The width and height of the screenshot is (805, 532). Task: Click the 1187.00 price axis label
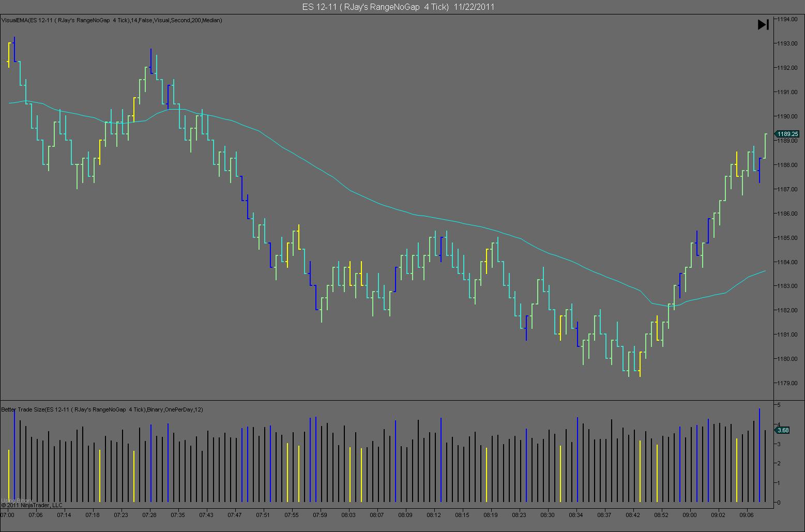pyautogui.click(x=787, y=189)
